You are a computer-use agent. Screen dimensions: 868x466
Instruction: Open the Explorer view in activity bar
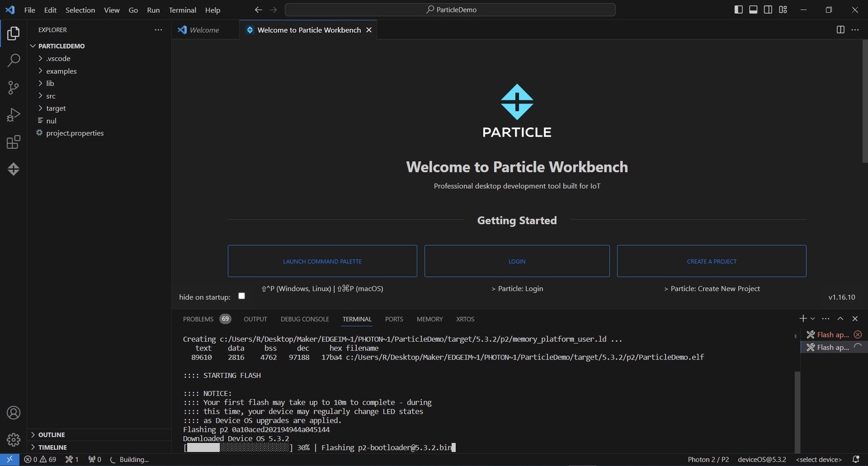(x=14, y=34)
